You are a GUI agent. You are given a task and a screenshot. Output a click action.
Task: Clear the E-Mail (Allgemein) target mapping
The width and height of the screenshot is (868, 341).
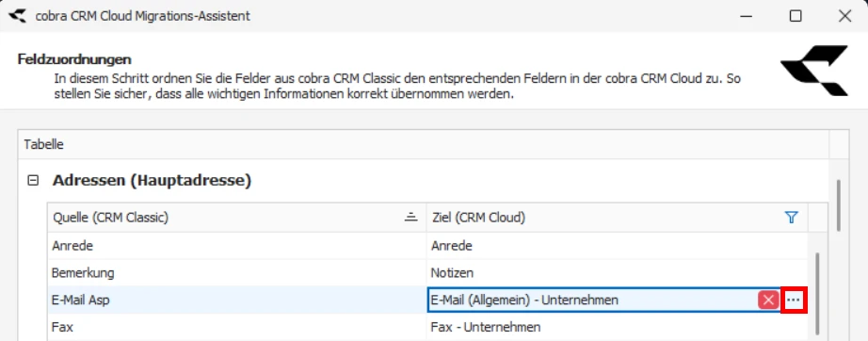click(768, 300)
